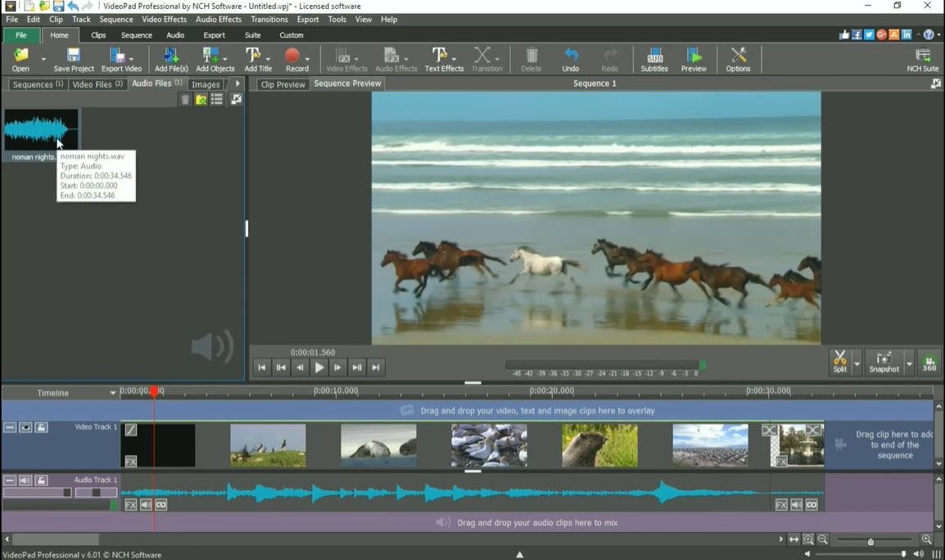Lock Video Track 1
Viewport: 945px width, 560px height.
point(40,427)
